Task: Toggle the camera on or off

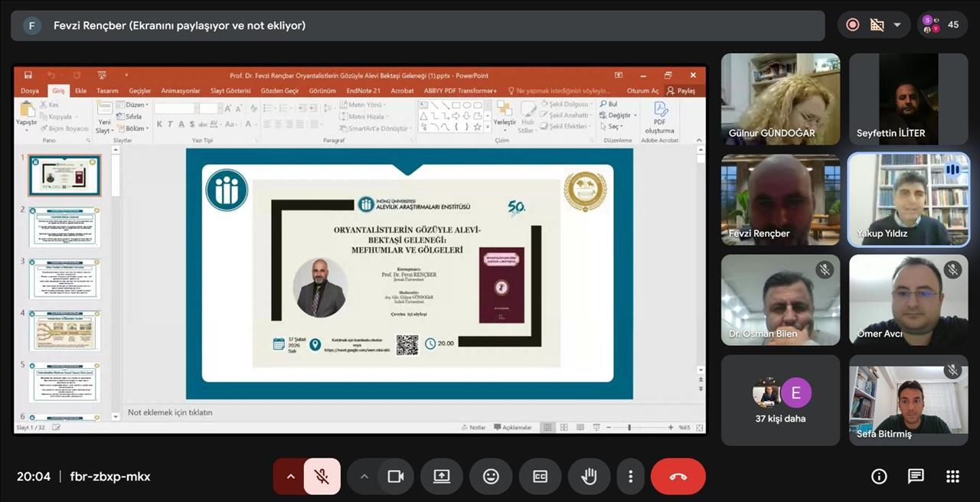Action: click(x=395, y=477)
